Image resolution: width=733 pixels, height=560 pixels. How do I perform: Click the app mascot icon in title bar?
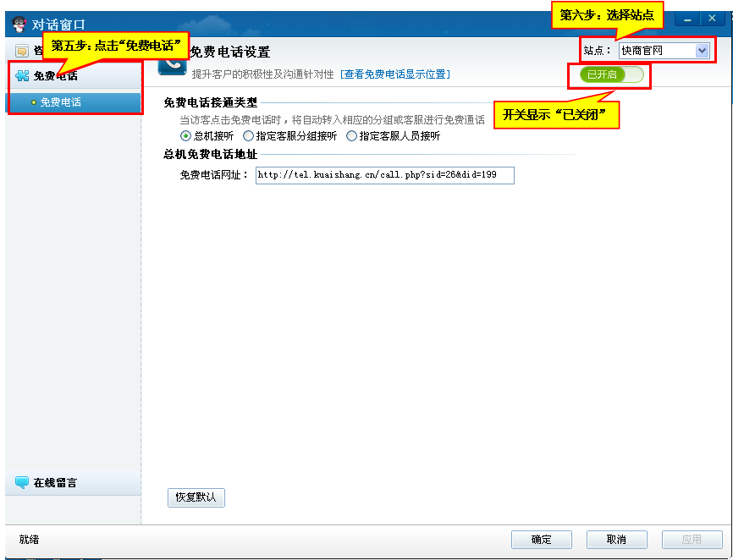[x=19, y=25]
